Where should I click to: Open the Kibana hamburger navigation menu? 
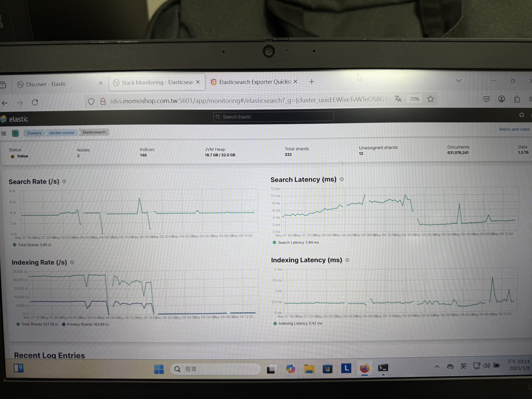point(4,133)
